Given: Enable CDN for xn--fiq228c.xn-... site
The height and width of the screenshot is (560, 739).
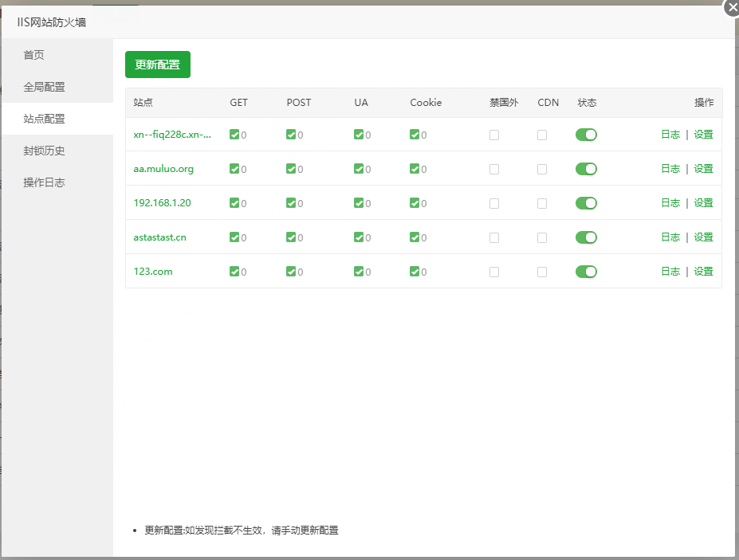Looking at the screenshot, I should (542, 135).
